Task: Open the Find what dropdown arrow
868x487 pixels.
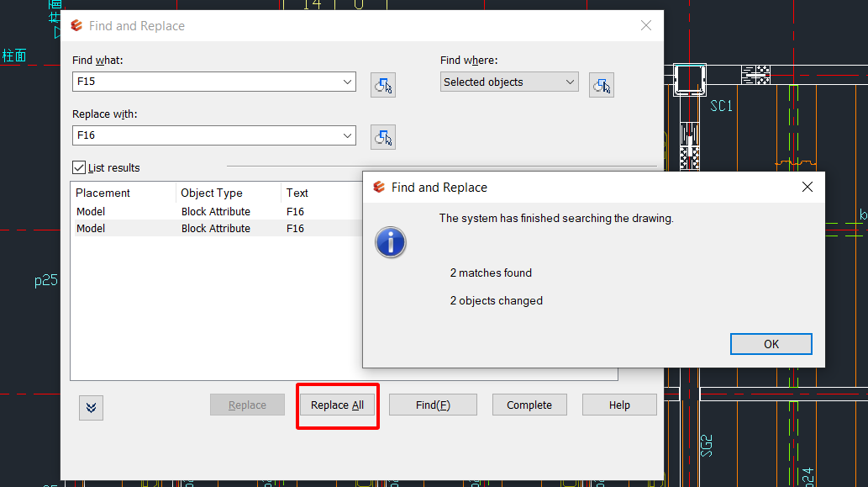Action: 347,82
